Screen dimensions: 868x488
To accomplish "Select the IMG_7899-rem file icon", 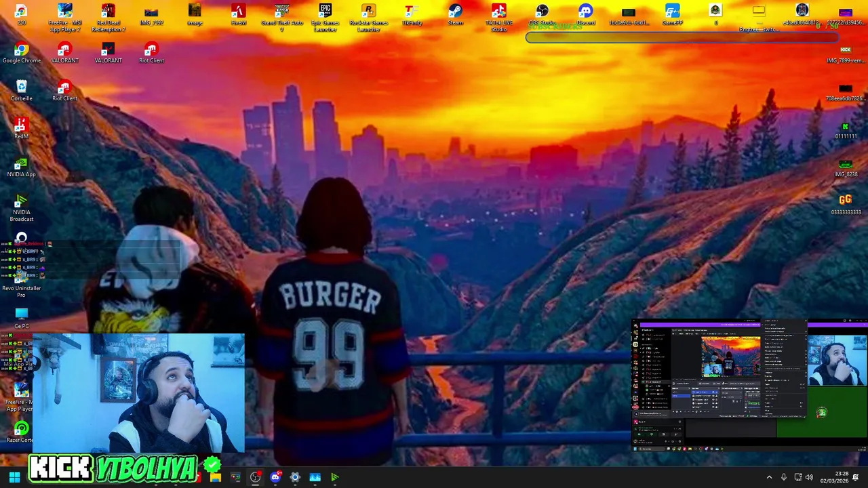I will (x=846, y=54).
